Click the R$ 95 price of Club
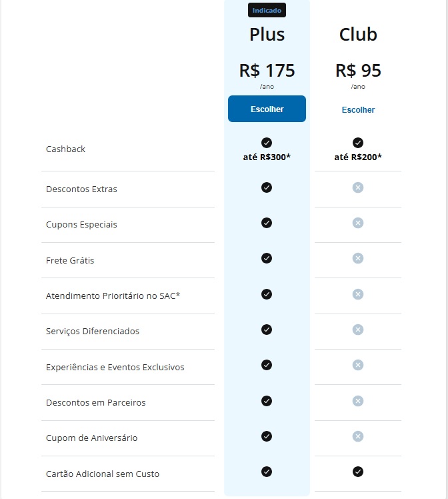 358,70
